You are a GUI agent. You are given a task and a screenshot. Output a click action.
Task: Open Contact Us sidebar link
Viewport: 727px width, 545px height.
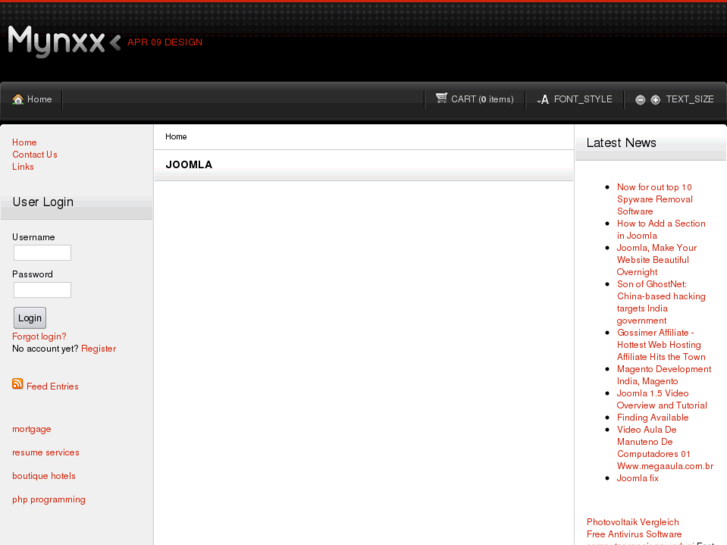tap(35, 154)
